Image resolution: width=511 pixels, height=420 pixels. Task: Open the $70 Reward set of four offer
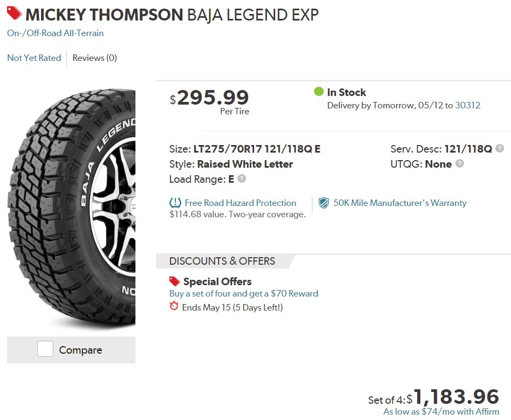click(243, 293)
